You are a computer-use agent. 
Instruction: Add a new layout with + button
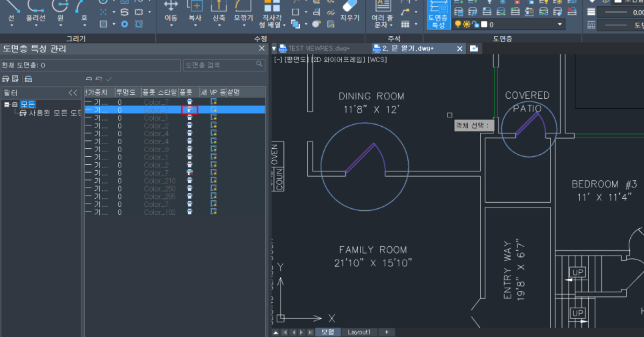click(x=387, y=332)
